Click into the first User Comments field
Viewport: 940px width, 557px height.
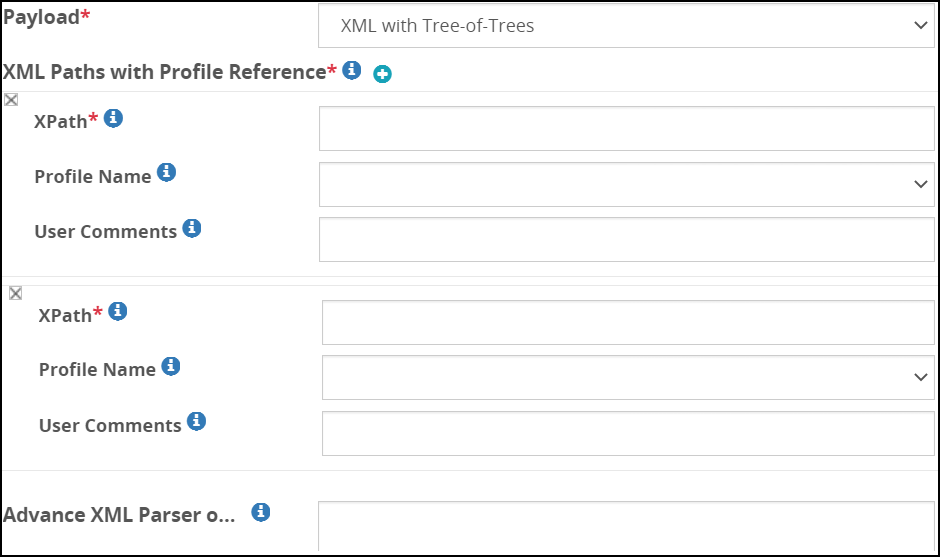[x=626, y=240]
